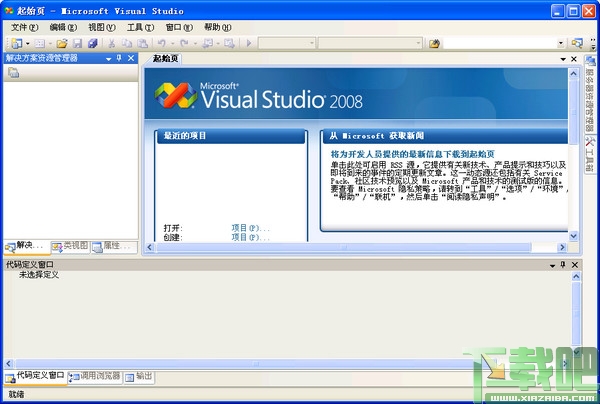Screen dimensions: 600x404
Task: Click code definition scrollbar up arrow
Action: coord(576,277)
